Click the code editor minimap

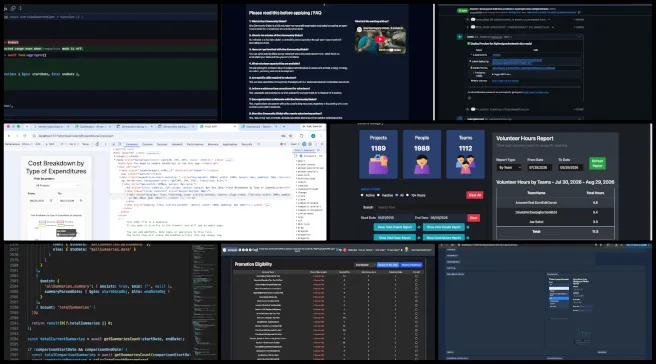click(x=205, y=301)
